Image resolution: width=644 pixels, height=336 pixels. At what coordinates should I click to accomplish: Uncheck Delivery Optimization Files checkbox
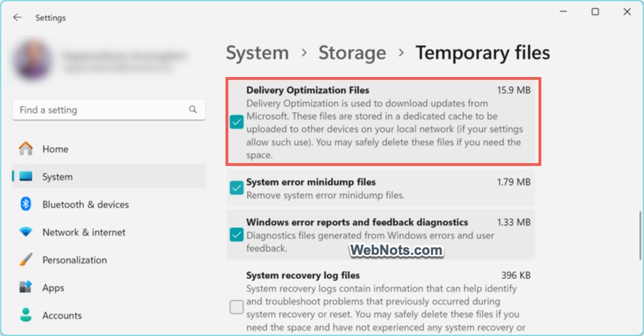pos(237,122)
